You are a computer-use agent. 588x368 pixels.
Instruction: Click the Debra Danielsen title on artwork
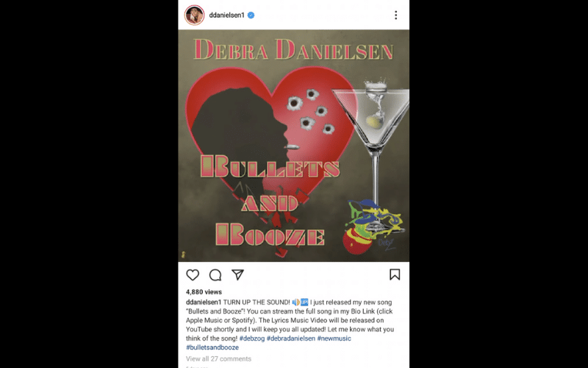click(x=293, y=49)
